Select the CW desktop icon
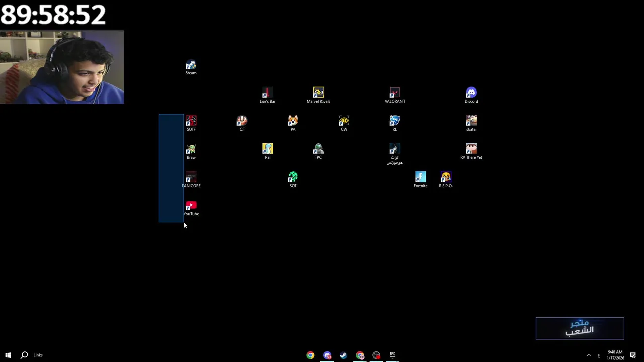Viewport: 644px width, 362px height. 344,124
